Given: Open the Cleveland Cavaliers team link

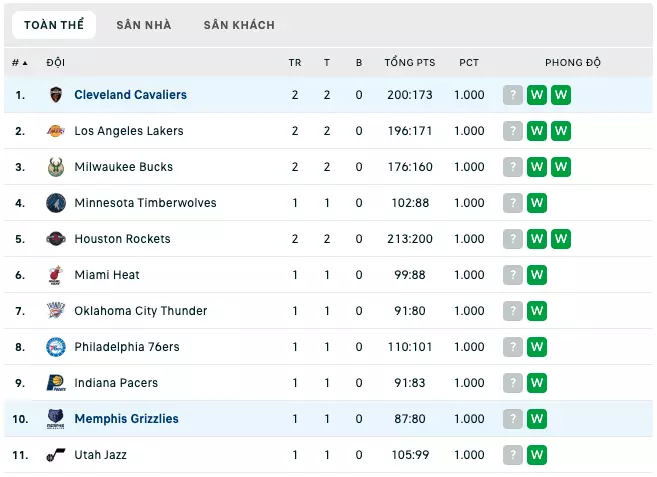Looking at the screenshot, I should (130, 95).
